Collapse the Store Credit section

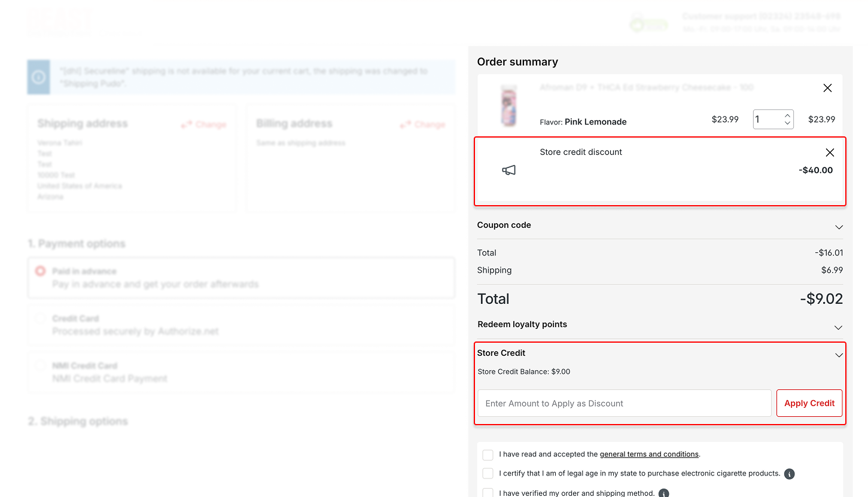click(839, 355)
